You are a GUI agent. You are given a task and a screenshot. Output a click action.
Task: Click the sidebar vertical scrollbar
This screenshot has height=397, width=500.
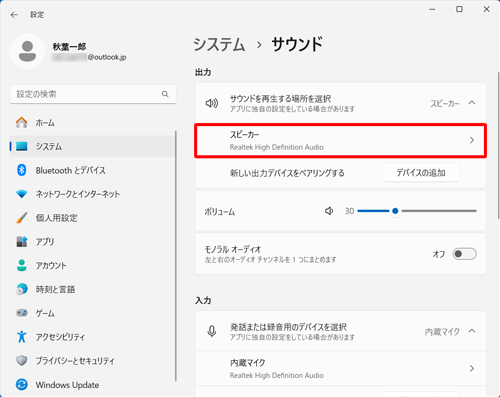coord(176,255)
